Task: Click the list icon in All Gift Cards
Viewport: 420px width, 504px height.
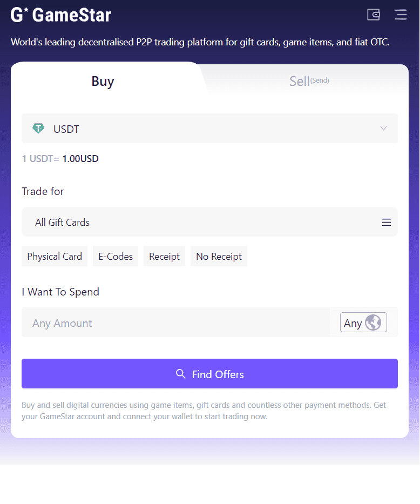Action: 387,222
